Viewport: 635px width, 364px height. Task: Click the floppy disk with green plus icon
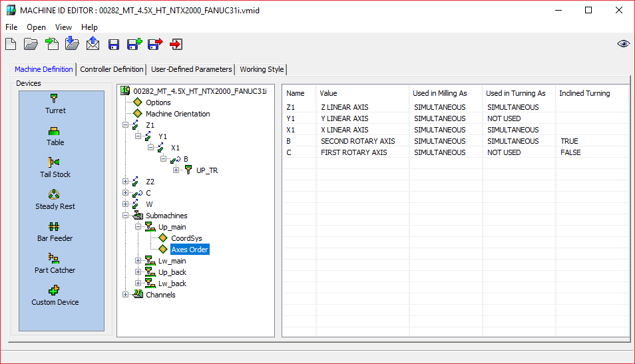click(134, 44)
